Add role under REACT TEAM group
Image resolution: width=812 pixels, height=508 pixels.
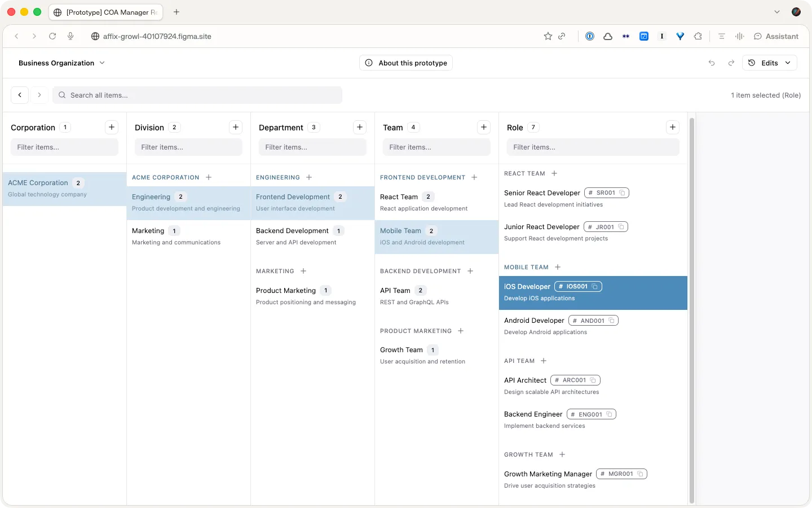554,173
